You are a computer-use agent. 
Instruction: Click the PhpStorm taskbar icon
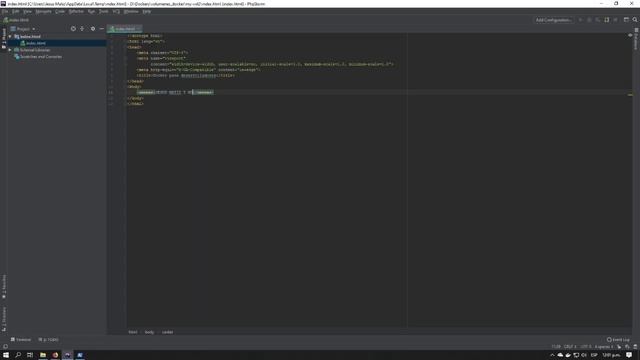(67, 355)
